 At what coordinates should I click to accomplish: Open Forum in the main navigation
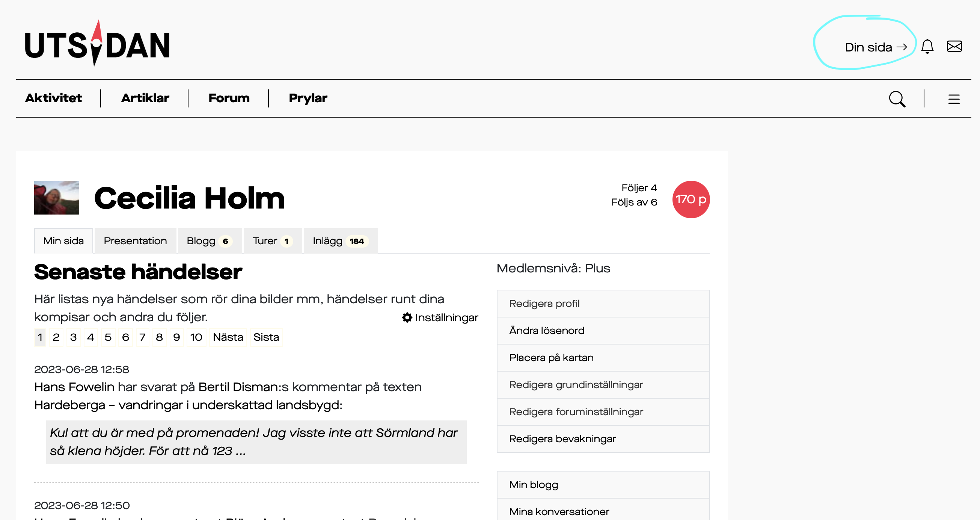coord(229,98)
